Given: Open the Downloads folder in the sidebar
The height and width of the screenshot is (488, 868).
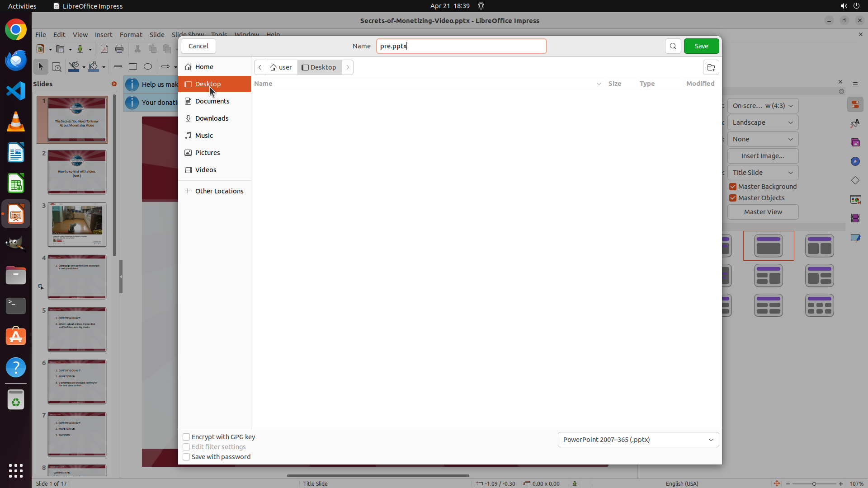Looking at the screenshot, I should (x=212, y=118).
